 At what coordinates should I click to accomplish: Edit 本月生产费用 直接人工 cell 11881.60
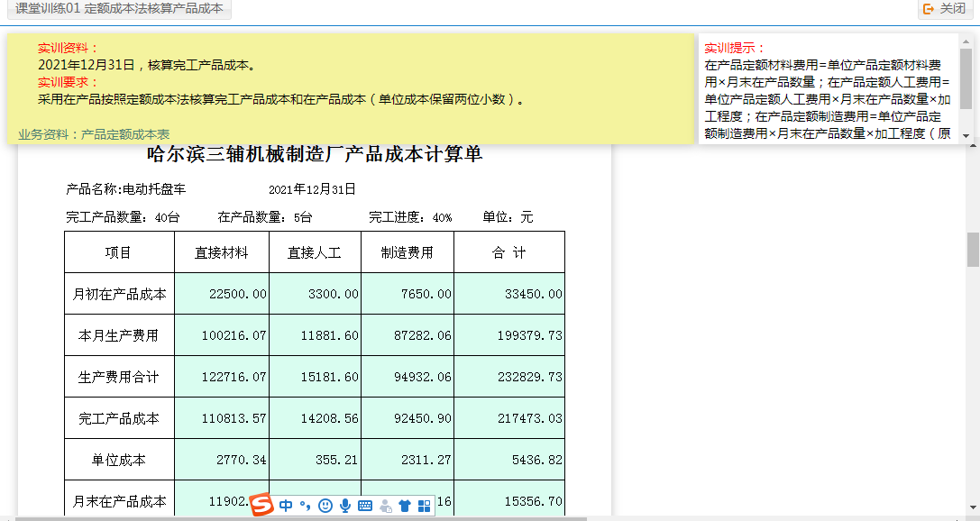315,335
